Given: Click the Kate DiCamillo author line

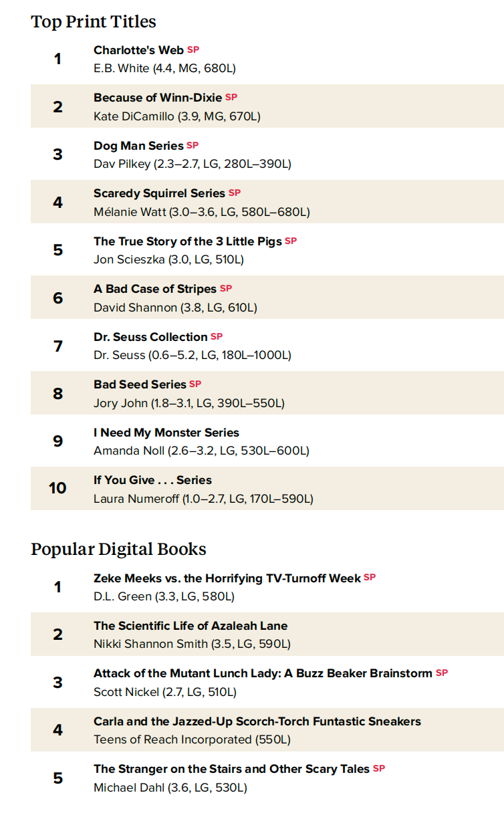Looking at the screenshot, I should 177,116.
